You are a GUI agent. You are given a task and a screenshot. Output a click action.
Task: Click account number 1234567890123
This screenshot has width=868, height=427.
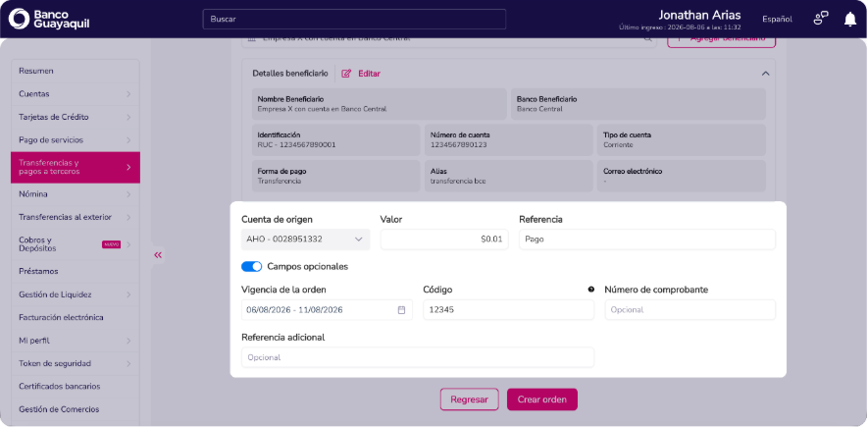point(459,145)
